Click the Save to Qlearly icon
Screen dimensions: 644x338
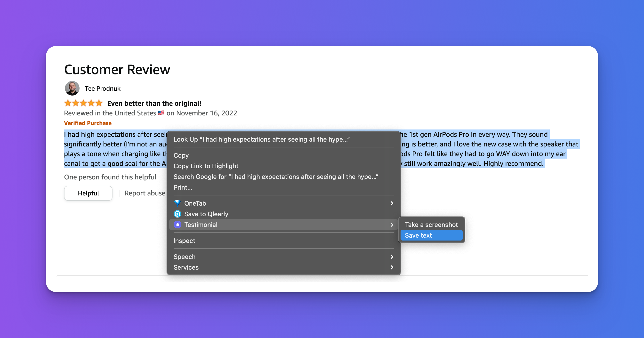point(177,214)
